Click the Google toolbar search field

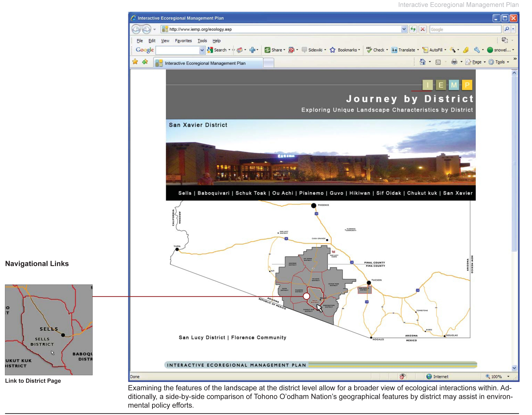(x=178, y=50)
